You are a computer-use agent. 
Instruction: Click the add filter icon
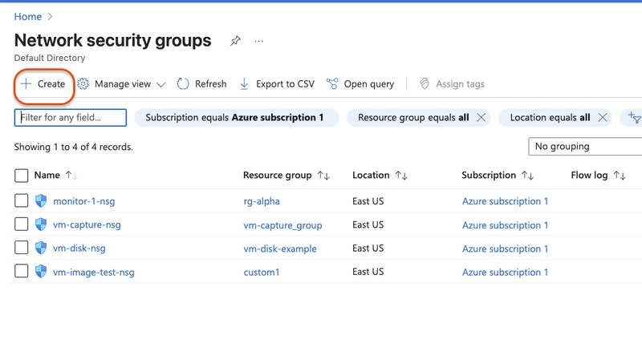coord(634,117)
